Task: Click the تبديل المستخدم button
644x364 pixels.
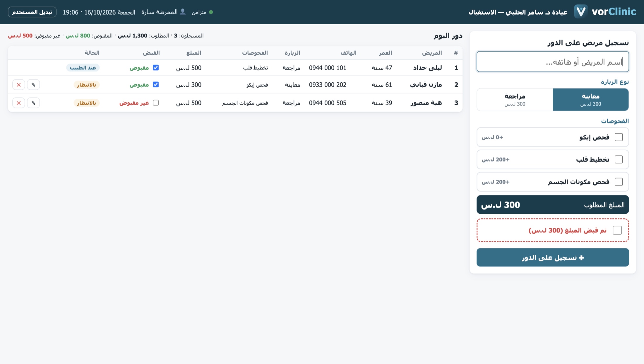Action: click(x=32, y=12)
